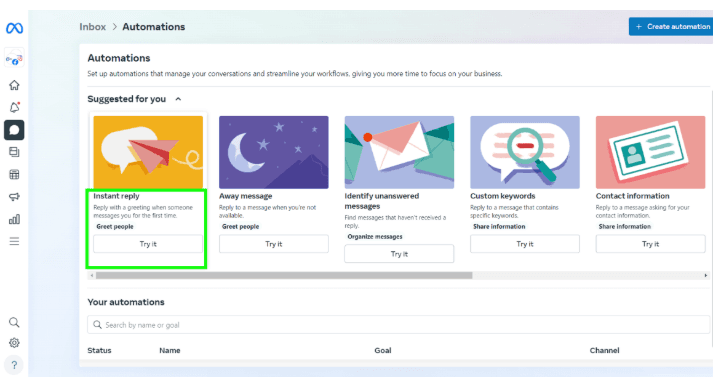
Task: Click Share information tag under Custom keywords
Action: pyautogui.click(x=499, y=226)
